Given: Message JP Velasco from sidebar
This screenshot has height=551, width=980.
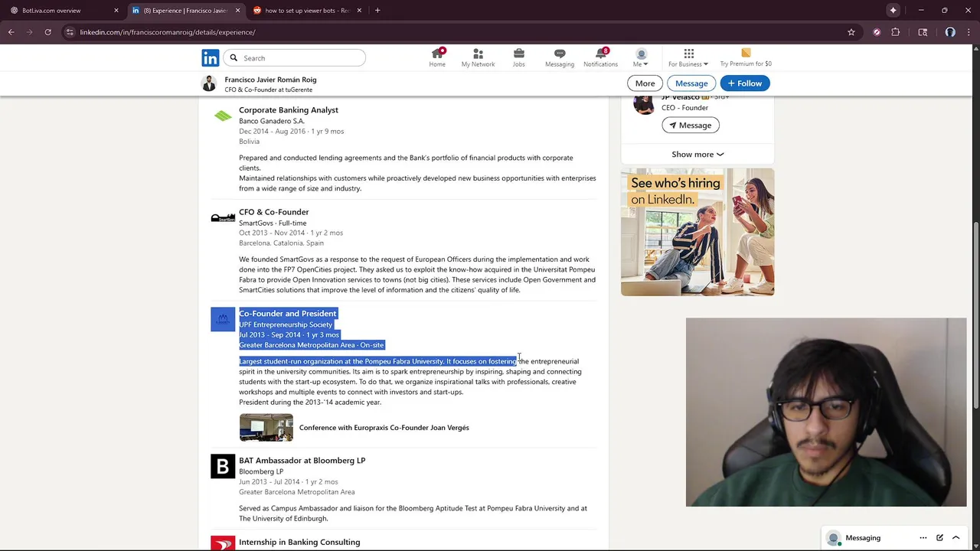Looking at the screenshot, I should [x=691, y=126].
